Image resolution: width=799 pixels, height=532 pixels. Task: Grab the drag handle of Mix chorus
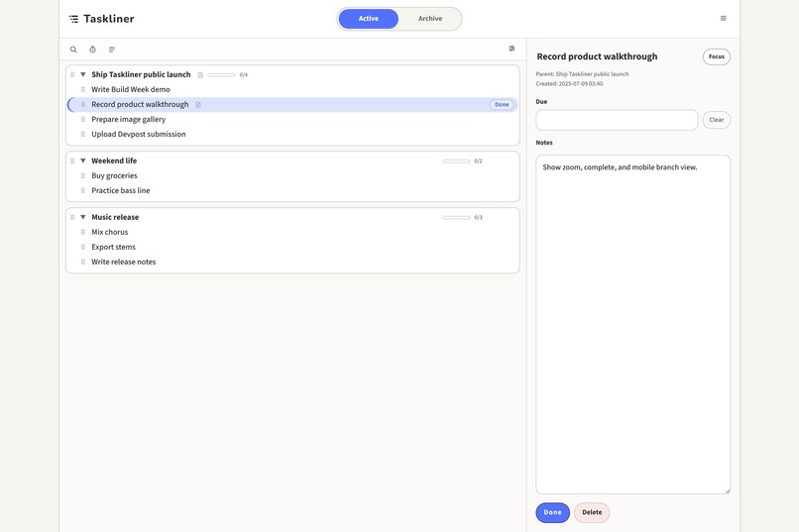click(x=83, y=232)
